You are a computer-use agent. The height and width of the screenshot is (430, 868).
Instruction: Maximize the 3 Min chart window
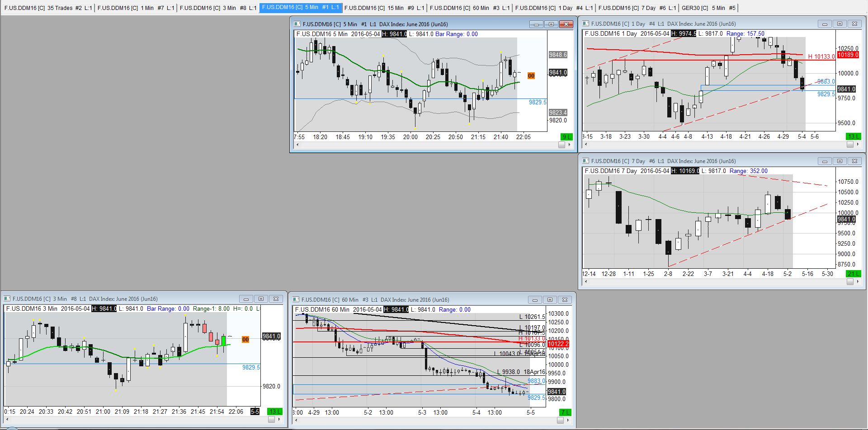click(x=261, y=299)
